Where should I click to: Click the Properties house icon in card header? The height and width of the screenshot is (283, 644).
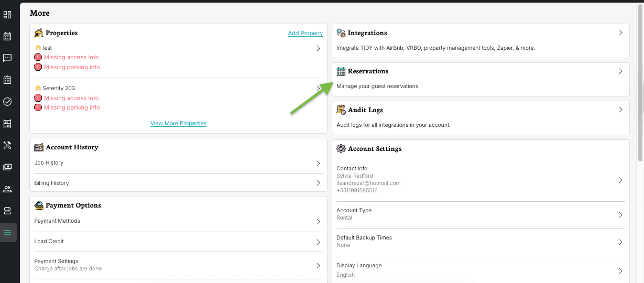coord(39,33)
